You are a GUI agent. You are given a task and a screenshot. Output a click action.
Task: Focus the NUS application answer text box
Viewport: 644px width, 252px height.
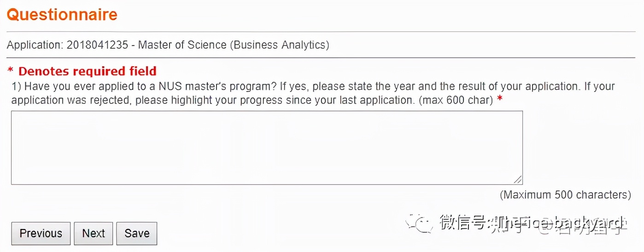click(x=267, y=148)
